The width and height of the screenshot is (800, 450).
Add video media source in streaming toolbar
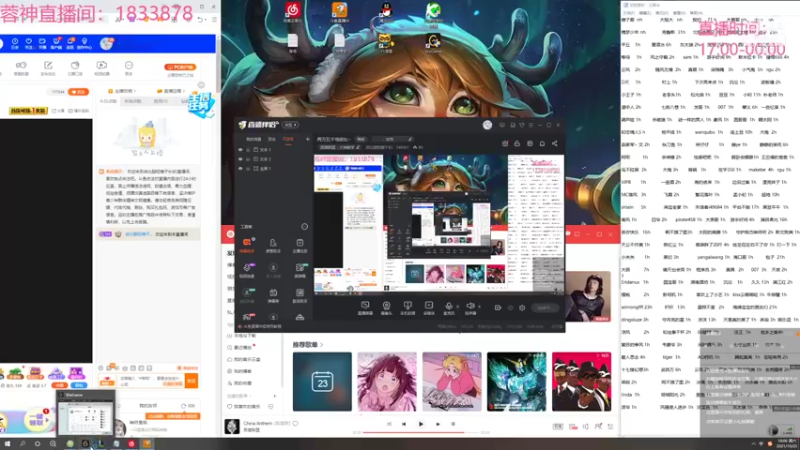click(429, 308)
